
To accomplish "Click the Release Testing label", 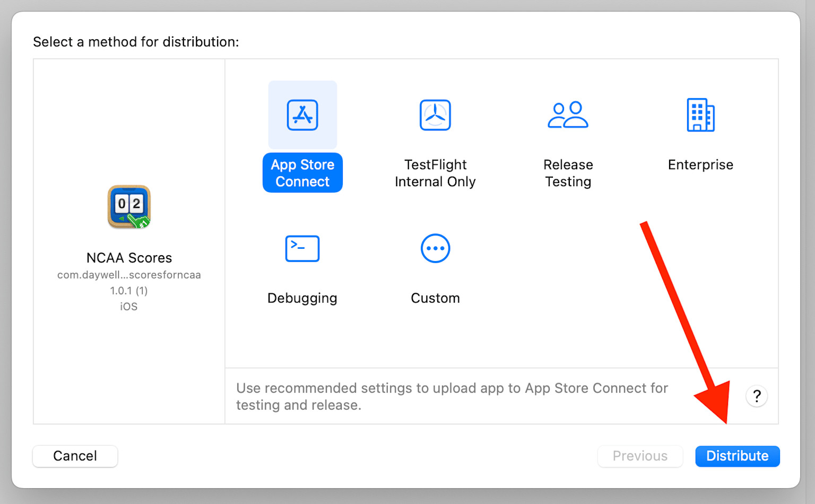I will click(x=568, y=173).
